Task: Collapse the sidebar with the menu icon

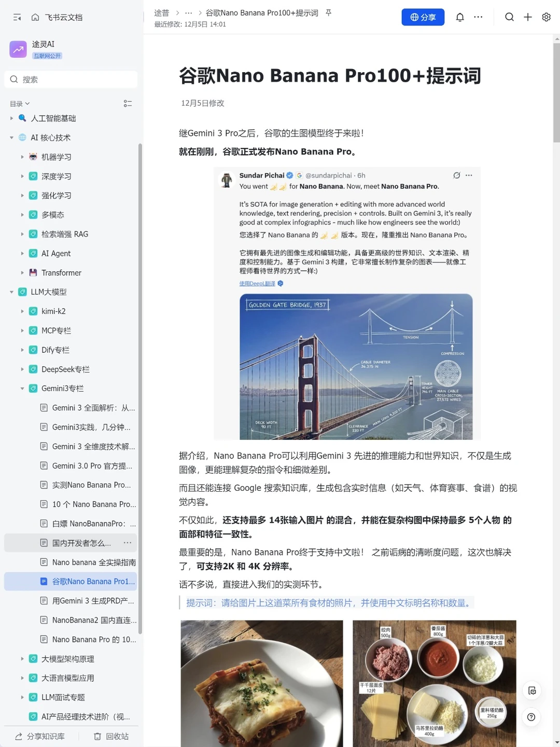Action: (17, 17)
